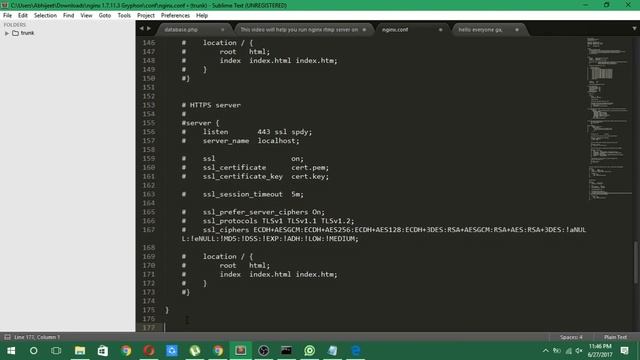The height and width of the screenshot is (360, 640).
Task: Close the nginx rtmp server notes tab
Action: tap(364, 30)
